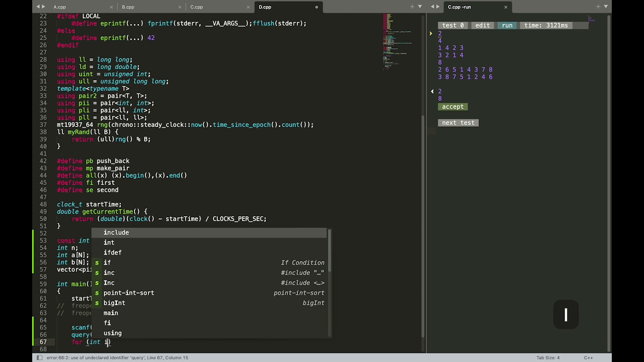Open the C.cpp tab in left pane
Screen dimensions: 644x362
(196, 7)
